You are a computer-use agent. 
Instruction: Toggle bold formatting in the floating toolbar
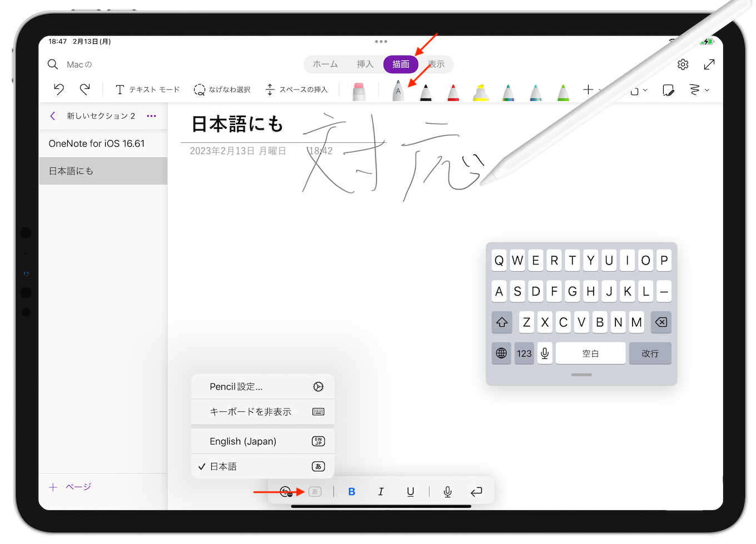tap(351, 492)
